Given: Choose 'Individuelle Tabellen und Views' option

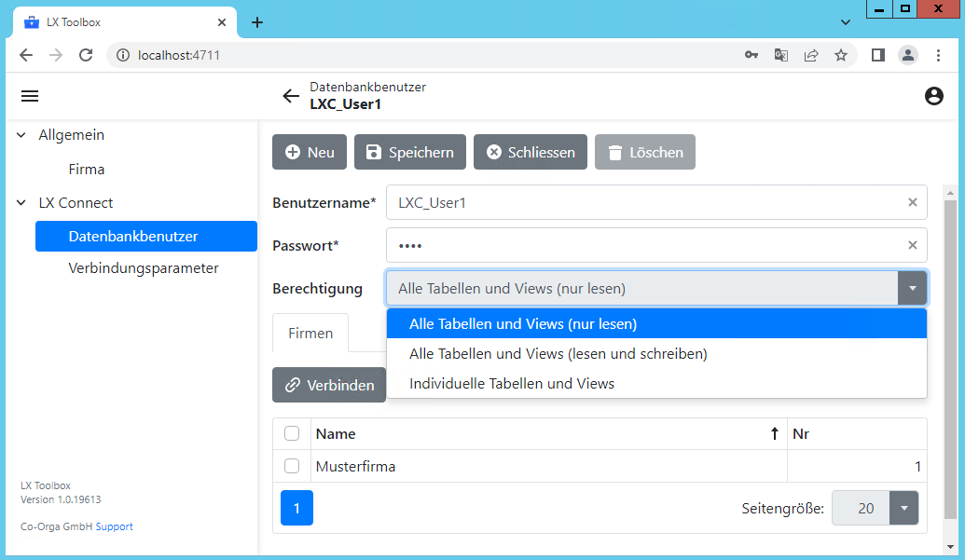Looking at the screenshot, I should point(512,383).
